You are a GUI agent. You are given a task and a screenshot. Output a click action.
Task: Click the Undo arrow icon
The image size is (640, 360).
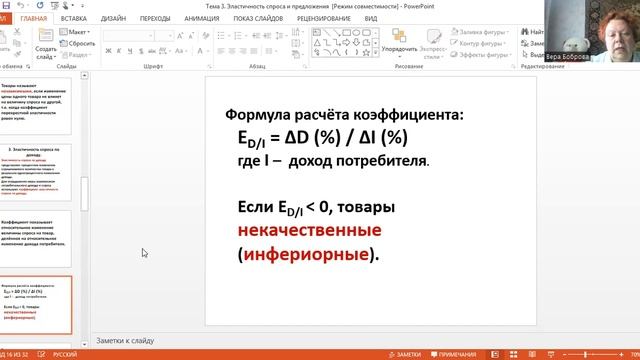click(20, 6)
